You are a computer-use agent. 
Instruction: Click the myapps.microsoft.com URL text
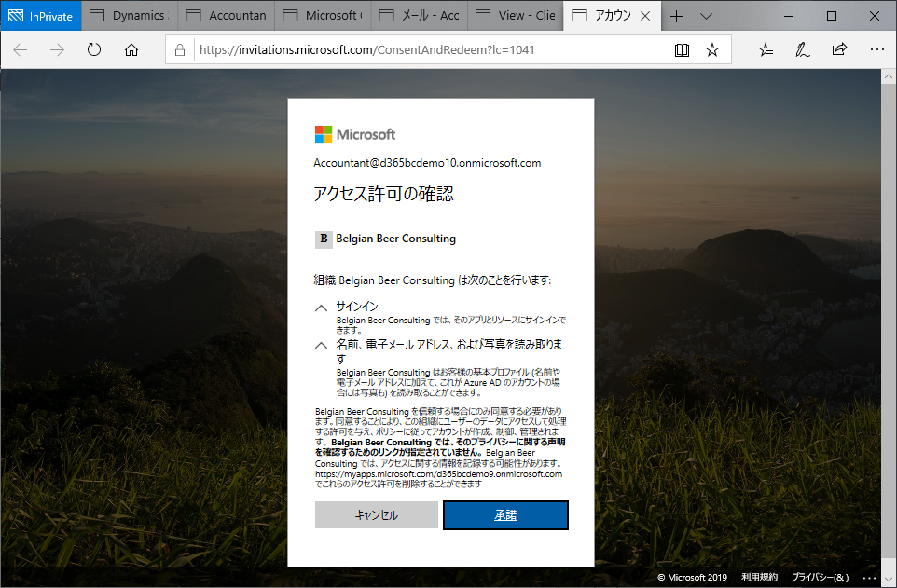[439, 473]
